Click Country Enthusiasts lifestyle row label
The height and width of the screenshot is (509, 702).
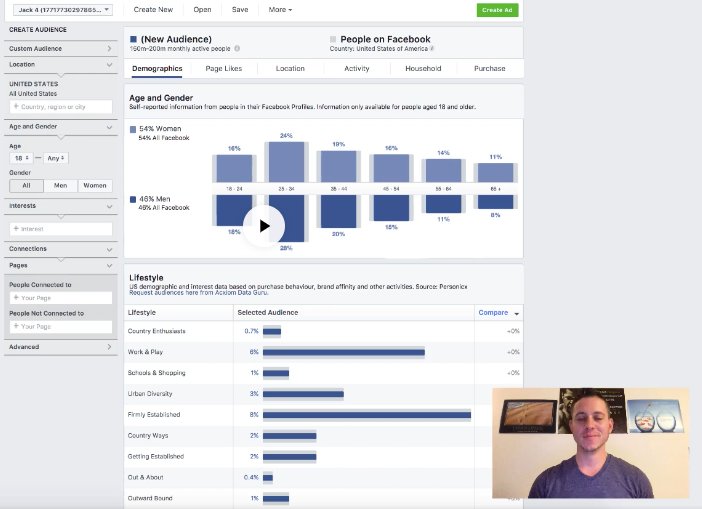pyautogui.click(x=156, y=331)
